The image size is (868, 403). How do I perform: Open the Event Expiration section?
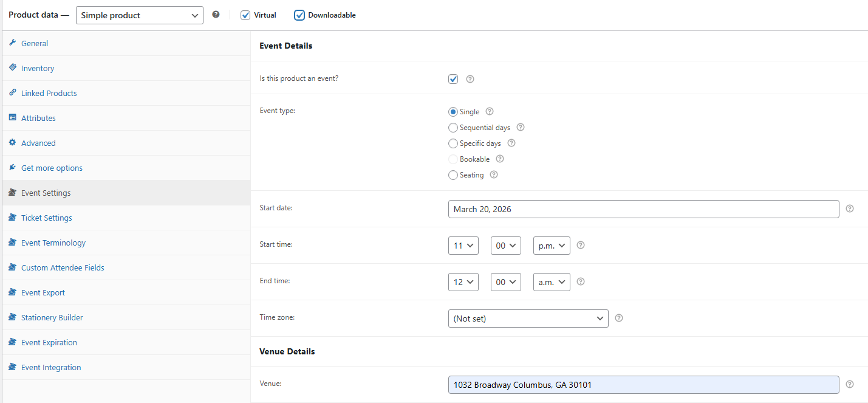(126, 342)
